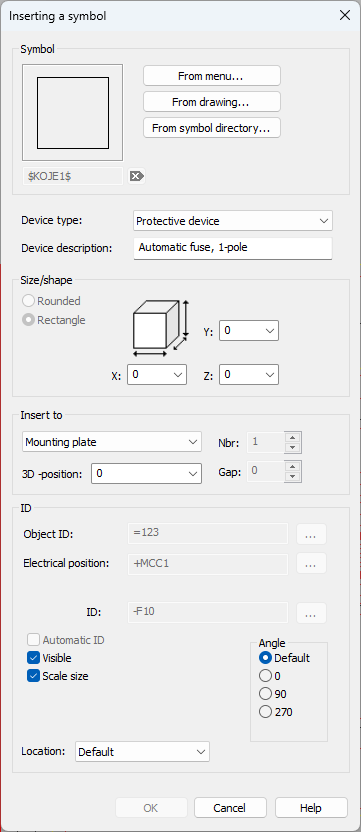Open the X size combo box

click(157, 375)
